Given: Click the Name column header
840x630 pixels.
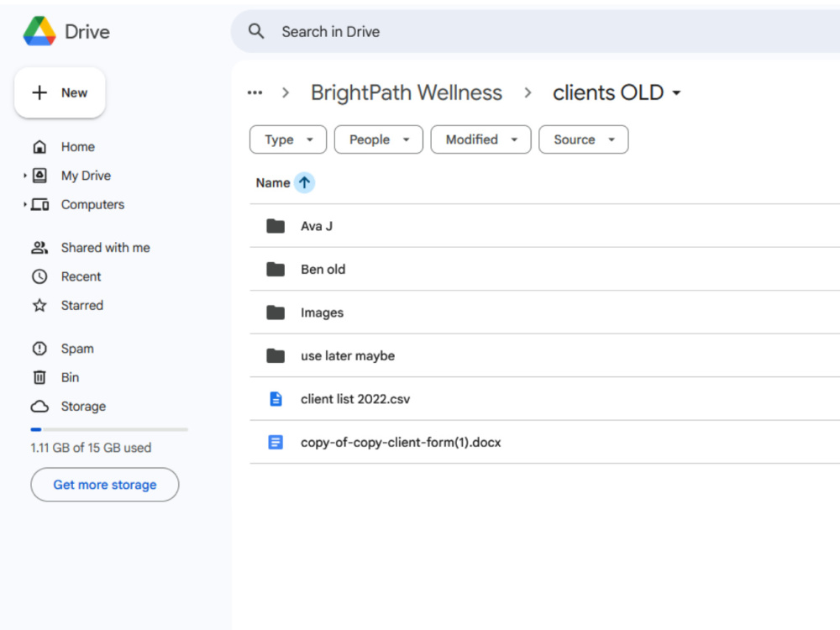Looking at the screenshot, I should pos(273,182).
